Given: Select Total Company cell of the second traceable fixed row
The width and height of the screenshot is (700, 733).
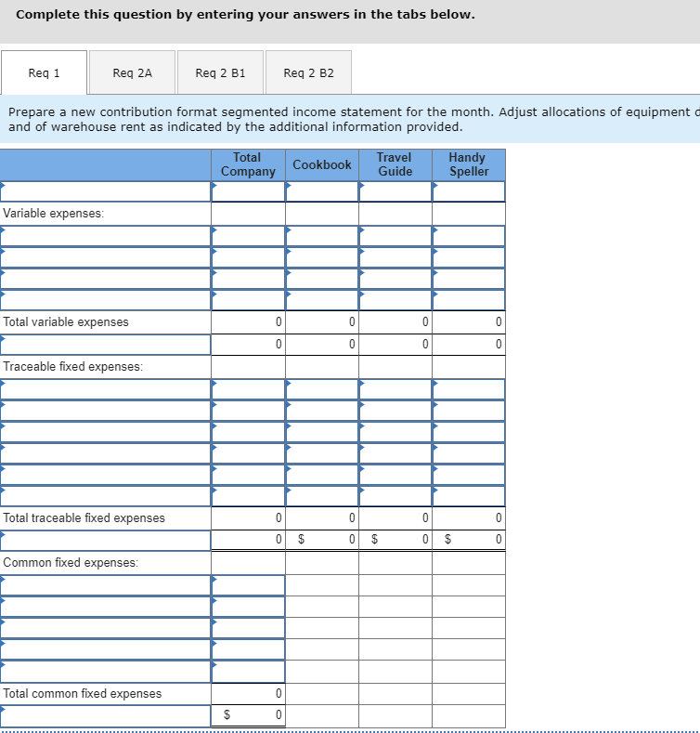Looking at the screenshot, I should 248,411.
